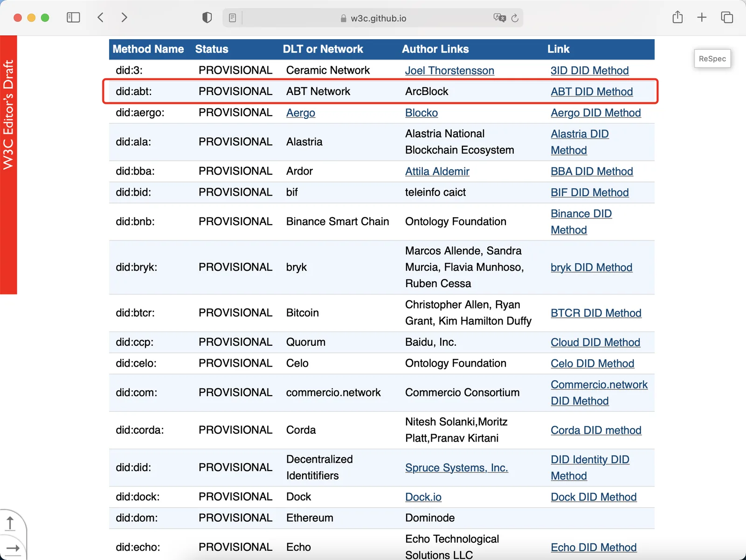The image size is (746, 560).
Task: Click the translate page icon
Action: click(x=499, y=18)
